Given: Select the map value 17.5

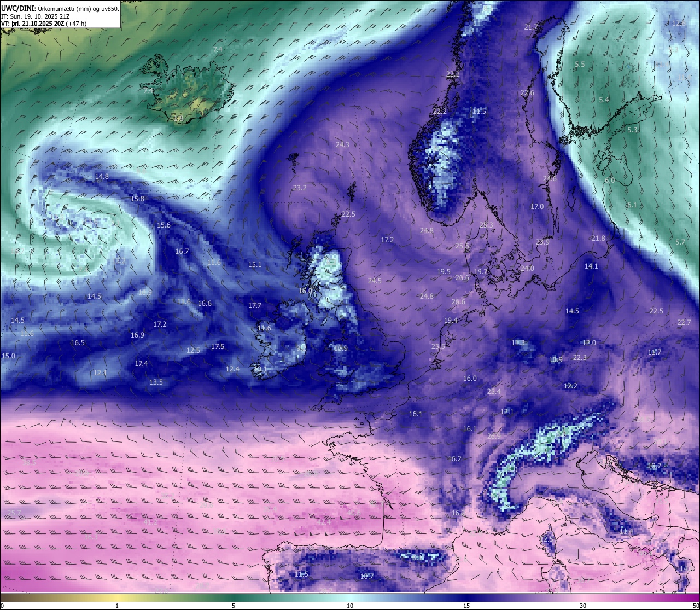Looking at the screenshot, I should (218, 347).
